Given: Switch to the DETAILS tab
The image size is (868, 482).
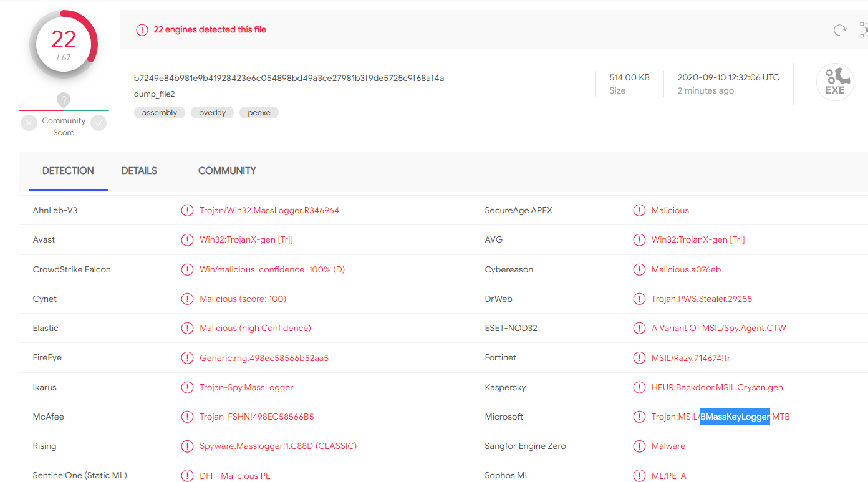Looking at the screenshot, I should (x=139, y=171).
